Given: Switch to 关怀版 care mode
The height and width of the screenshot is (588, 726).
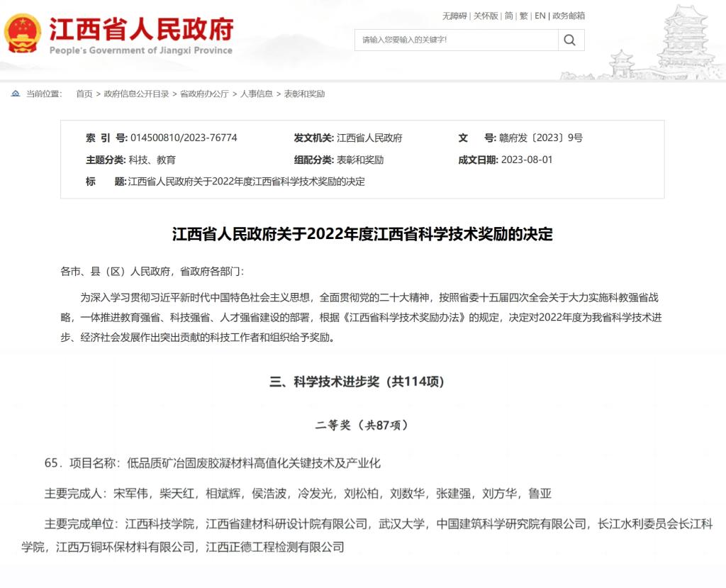Looking at the screenshot, I should (486, 16).
